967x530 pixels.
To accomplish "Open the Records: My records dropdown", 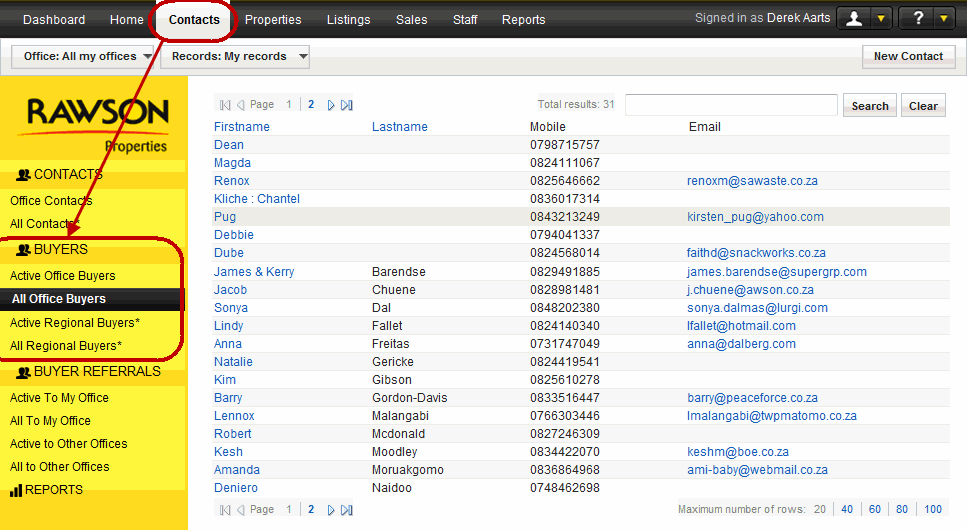I will pyautogui.click(x=234, y=57).
